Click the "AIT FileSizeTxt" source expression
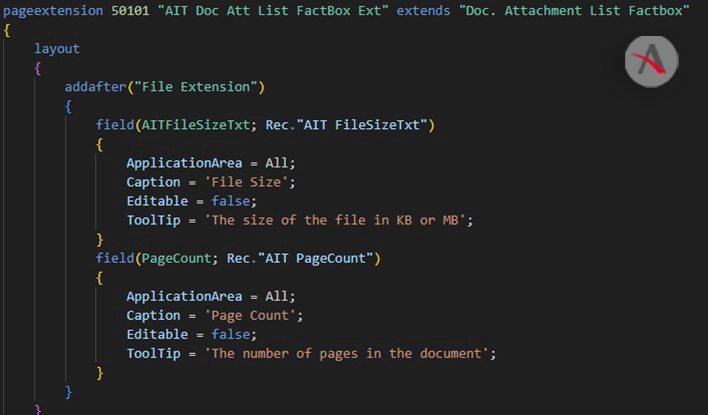 363,125
